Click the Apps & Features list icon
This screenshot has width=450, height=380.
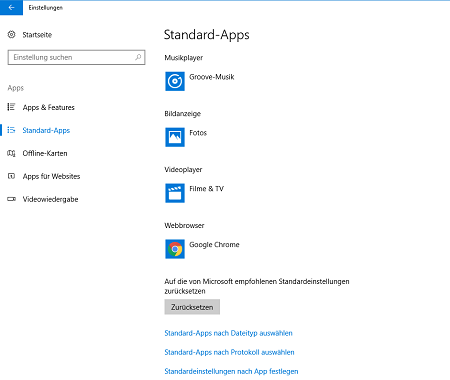(11, 107)
